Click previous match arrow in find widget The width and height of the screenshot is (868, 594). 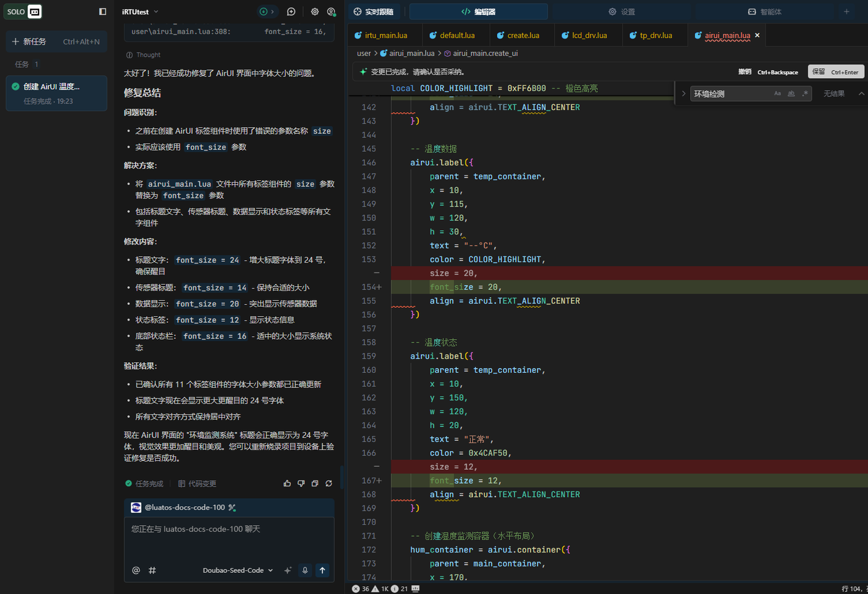click(861, 93)
